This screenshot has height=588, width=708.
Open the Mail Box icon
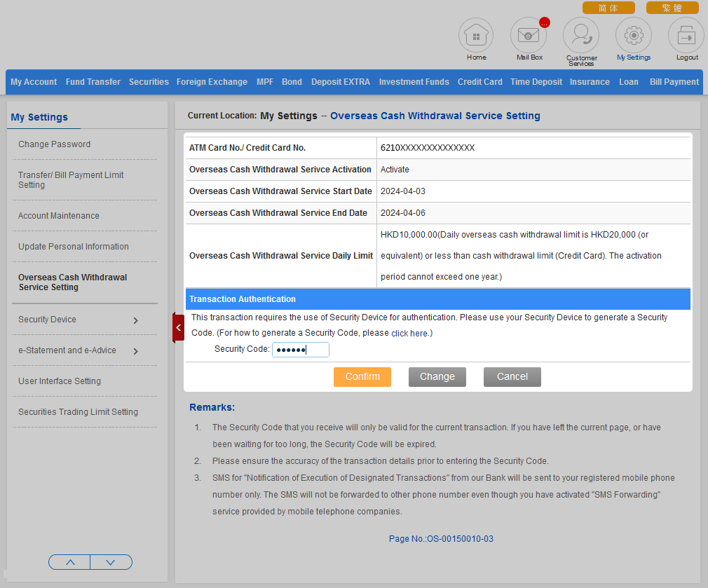(x=529, y=36)
